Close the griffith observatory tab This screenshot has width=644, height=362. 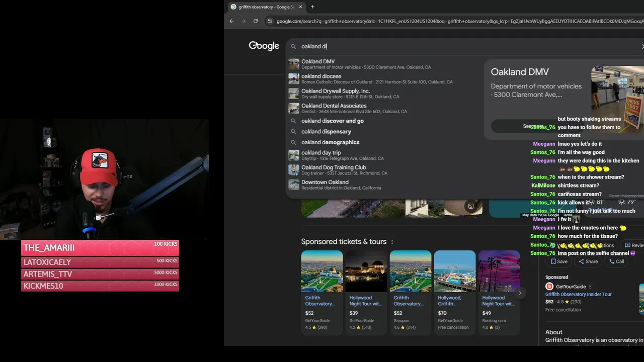pyautogui.click(x=301, y=7)
